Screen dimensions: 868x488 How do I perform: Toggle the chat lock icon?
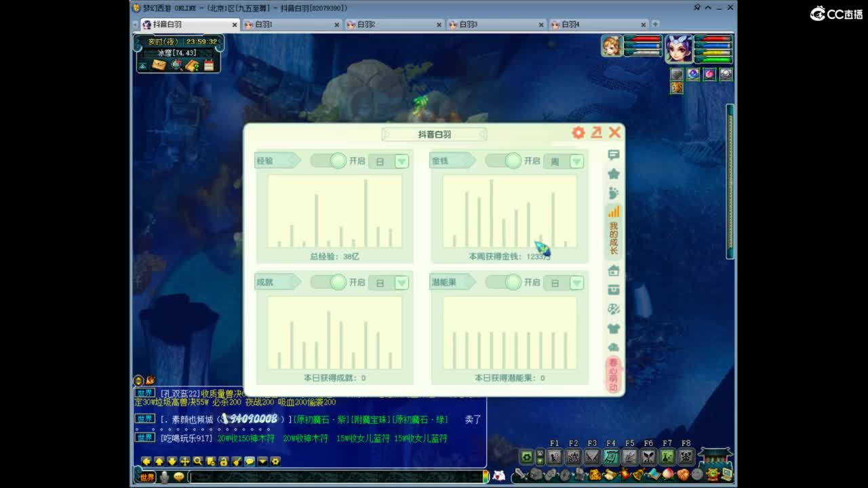[224, 461]
